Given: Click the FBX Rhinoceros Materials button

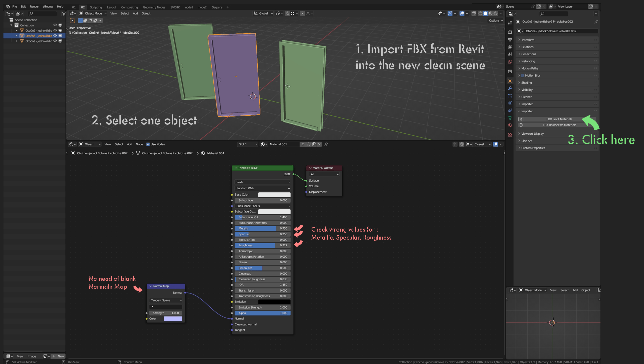Looking at the screenshot, I should 559,125.
